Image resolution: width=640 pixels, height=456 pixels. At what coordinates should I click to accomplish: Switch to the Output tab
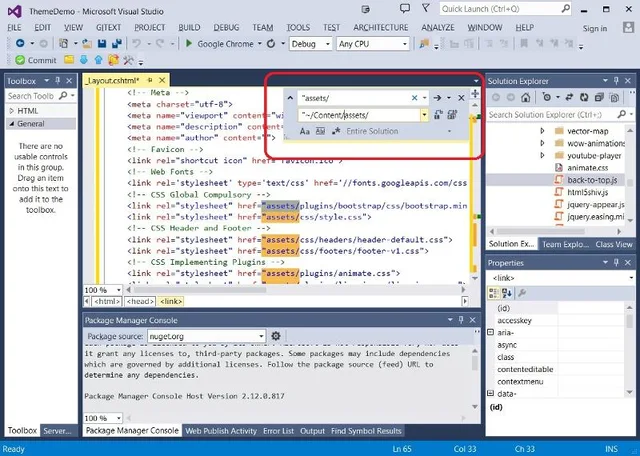click(312, 431)
